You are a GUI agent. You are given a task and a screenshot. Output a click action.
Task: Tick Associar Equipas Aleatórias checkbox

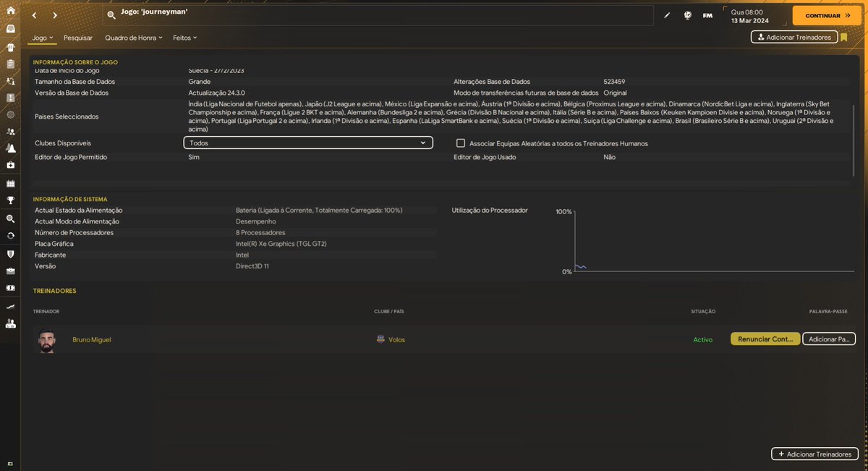(461, 143)
